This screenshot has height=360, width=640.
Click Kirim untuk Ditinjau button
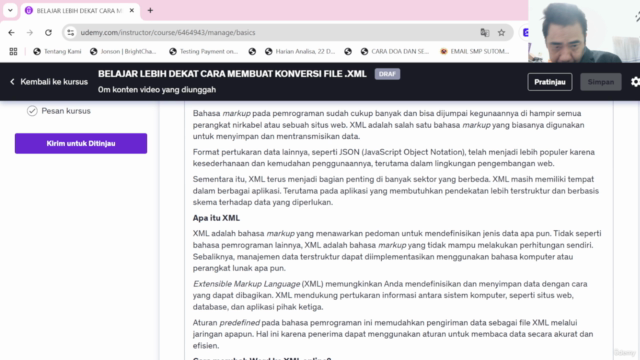81,143
